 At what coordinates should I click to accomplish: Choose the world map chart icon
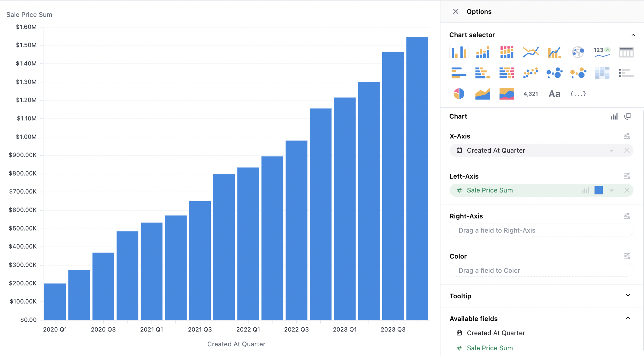click(x=578, y=52)
